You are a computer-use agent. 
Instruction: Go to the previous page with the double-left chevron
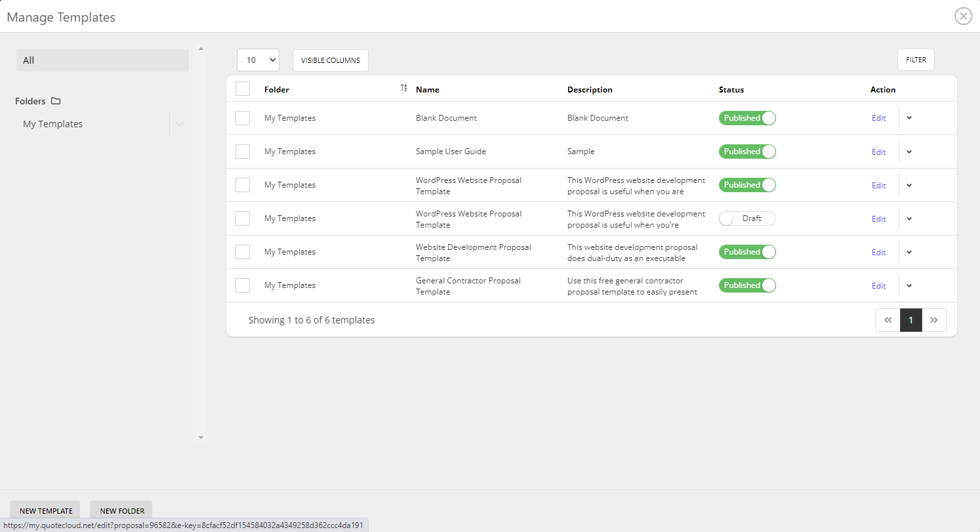pos(888,320)
